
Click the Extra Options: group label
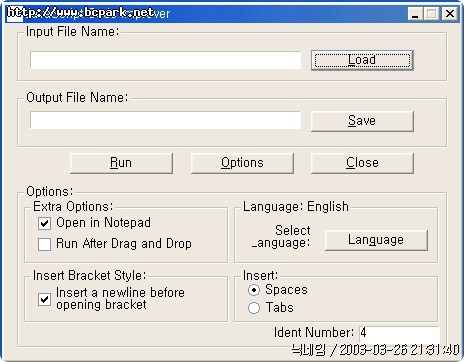coord(73,207)
